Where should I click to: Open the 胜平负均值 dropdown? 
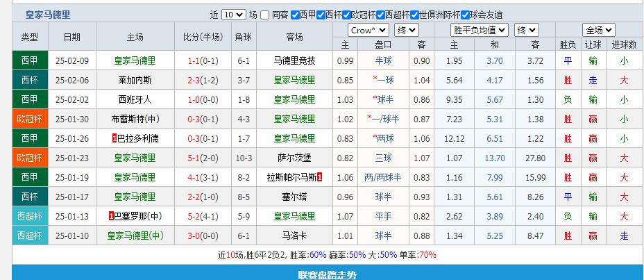[480, 31]
